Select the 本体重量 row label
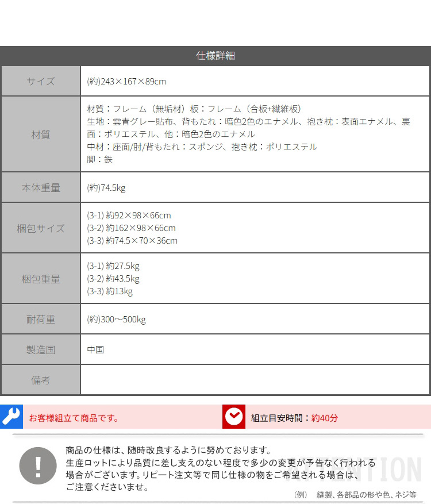Viewport: 431px width, 504px height. point(41,187)
